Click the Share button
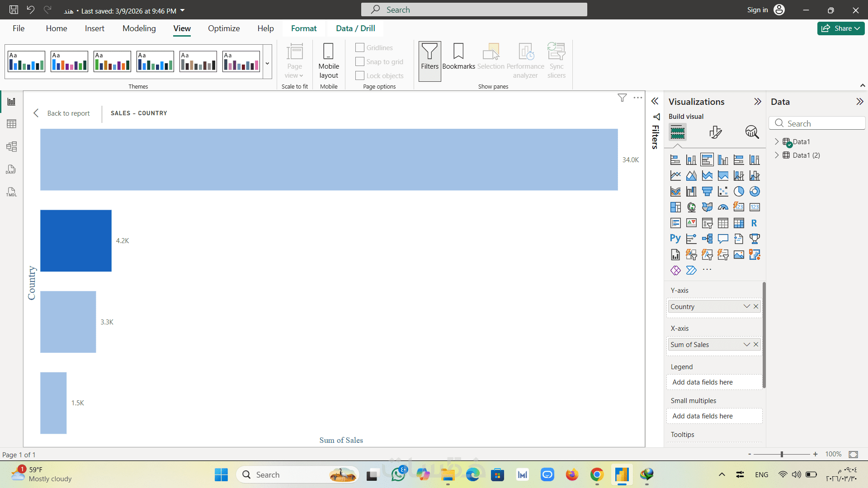The width and height of the screenshot is (868, 488). coord(840,28)
